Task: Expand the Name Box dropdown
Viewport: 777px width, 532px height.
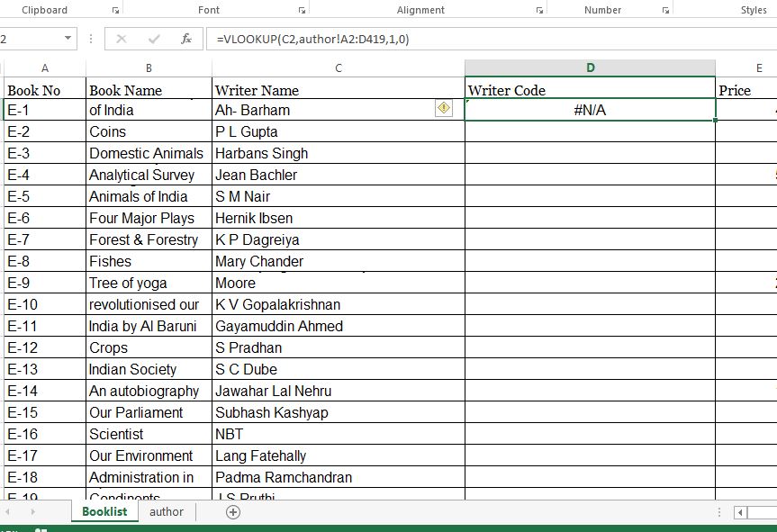Action: [68, 38]
